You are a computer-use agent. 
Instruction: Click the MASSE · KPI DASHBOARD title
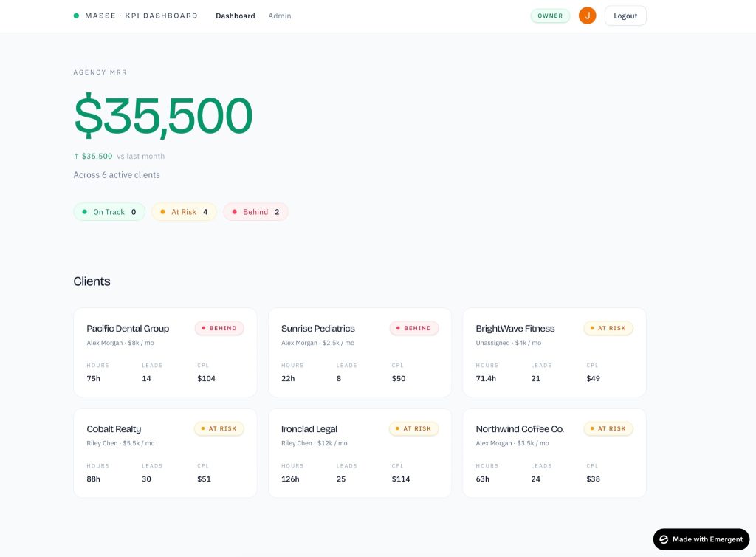coord(141,16)
